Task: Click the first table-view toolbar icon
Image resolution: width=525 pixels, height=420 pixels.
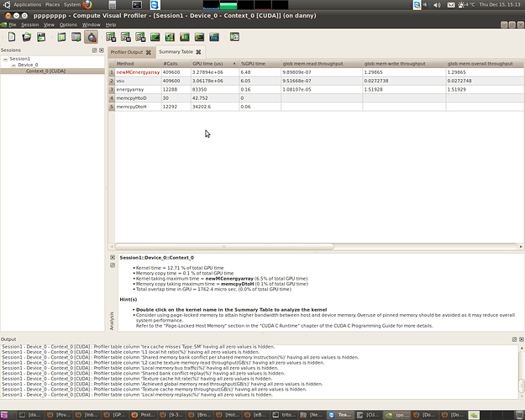Action: [111, 37]
